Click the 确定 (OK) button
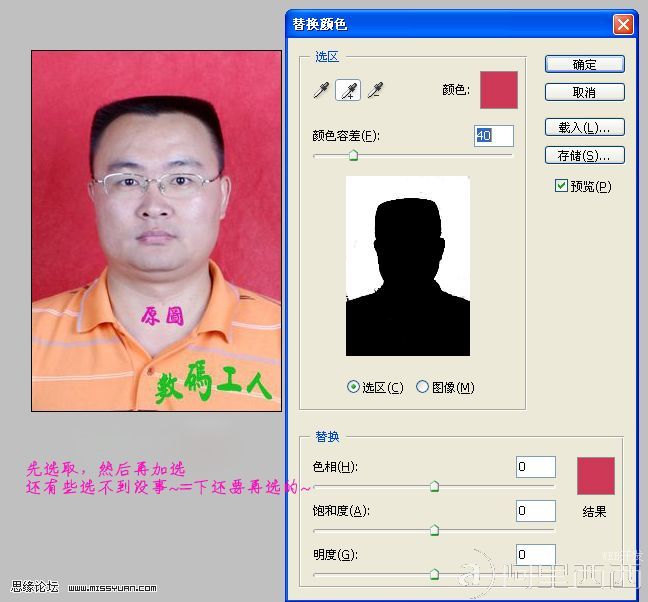Viewport: 648px width, 602px height. point(584,64)
